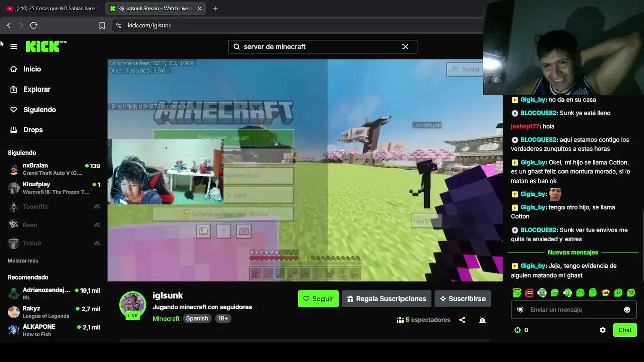This screenshot has width=644, height=362.
Task: Click Regala Suscripciones button
Action: click(x=386, y=299)
